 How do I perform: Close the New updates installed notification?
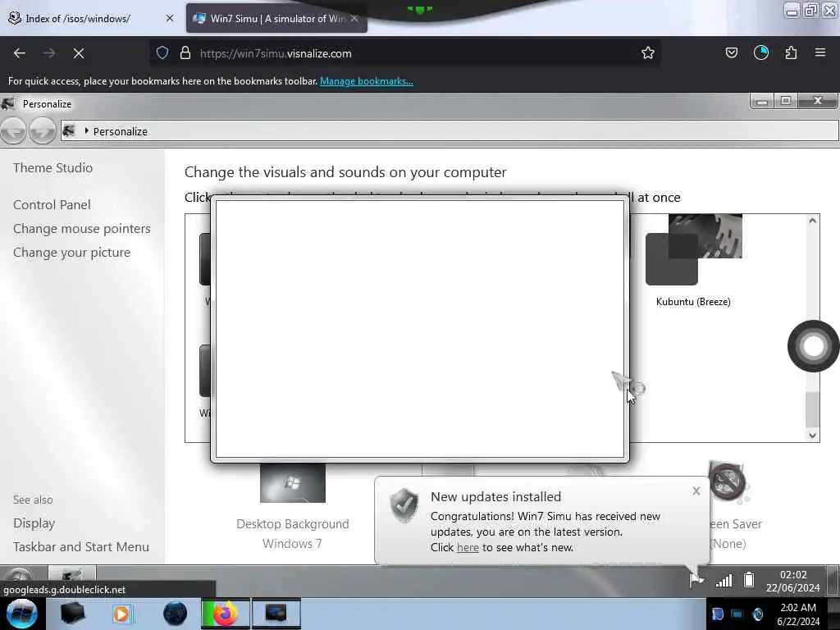point(696,491)
